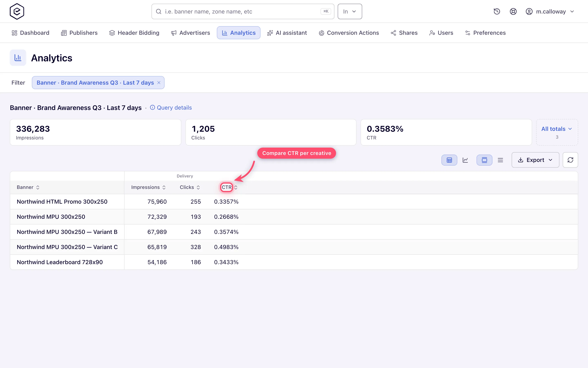
Task: Open the In search scope dropdown
Action: (350, 11)
